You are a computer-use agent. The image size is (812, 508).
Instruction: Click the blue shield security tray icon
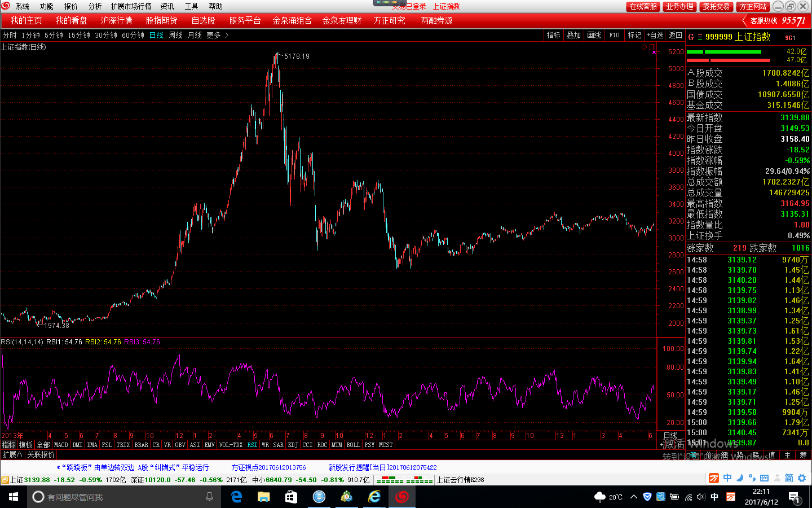pos(647,497)
